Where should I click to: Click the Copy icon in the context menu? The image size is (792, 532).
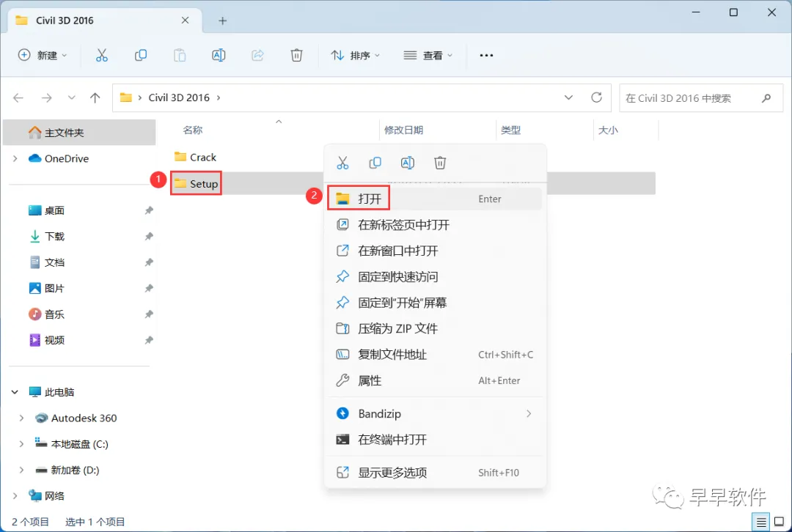(375, 163)
